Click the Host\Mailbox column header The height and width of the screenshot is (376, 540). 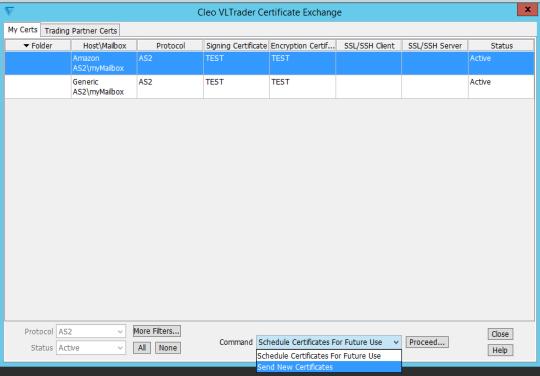pos(104,45)
